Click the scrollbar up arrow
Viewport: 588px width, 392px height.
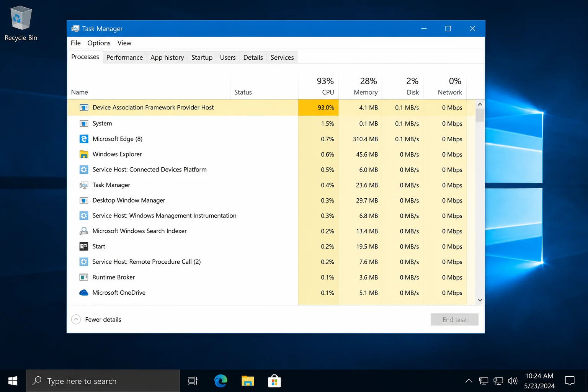[x=480, y=104]
